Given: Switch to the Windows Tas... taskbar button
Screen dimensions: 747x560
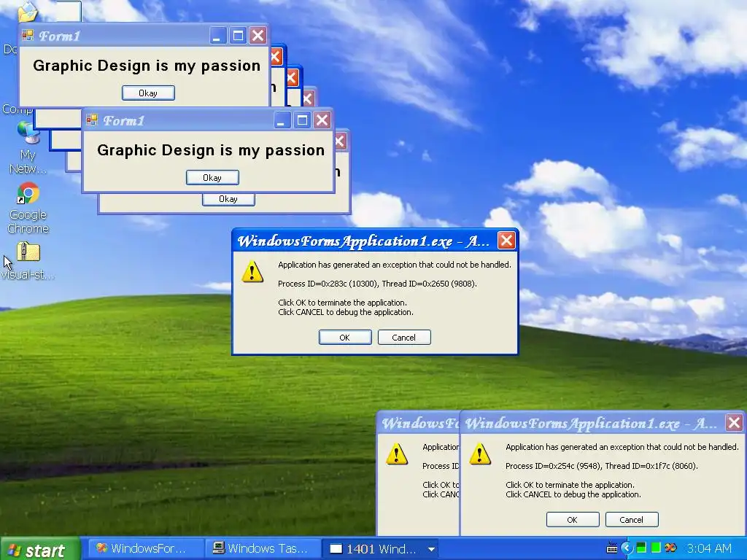Looking at the screenshot, I should (263, 548).
